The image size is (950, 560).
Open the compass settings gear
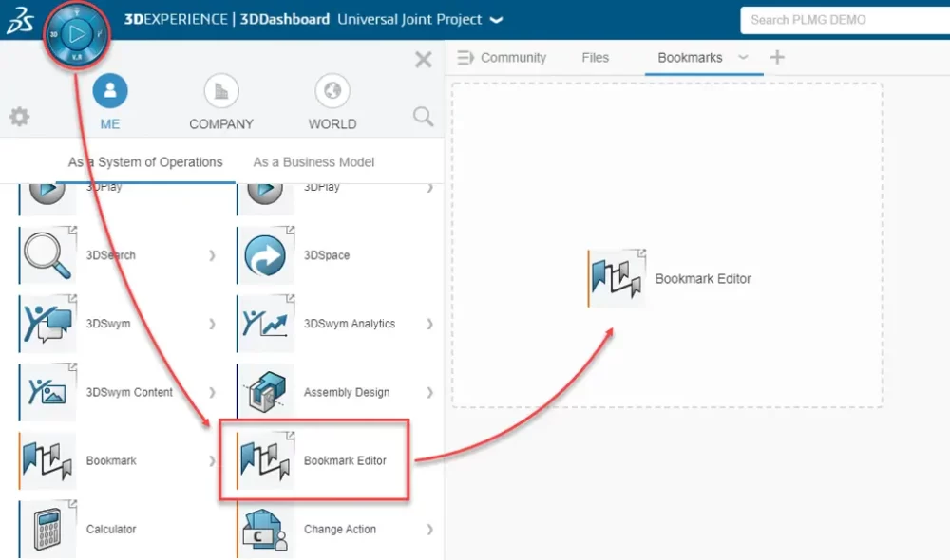point(19,116)
